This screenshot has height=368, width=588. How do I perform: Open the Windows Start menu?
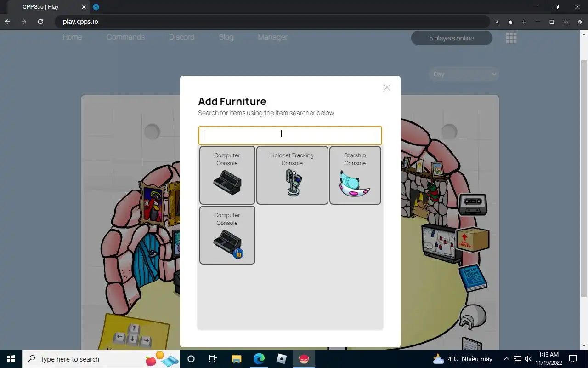tap(11, 359)
